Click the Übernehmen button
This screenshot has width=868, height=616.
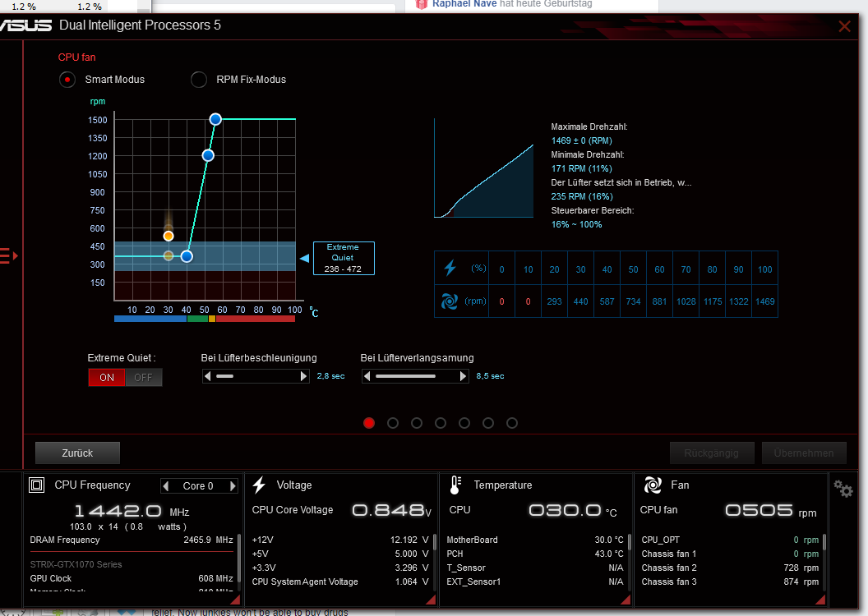[804, 453]
